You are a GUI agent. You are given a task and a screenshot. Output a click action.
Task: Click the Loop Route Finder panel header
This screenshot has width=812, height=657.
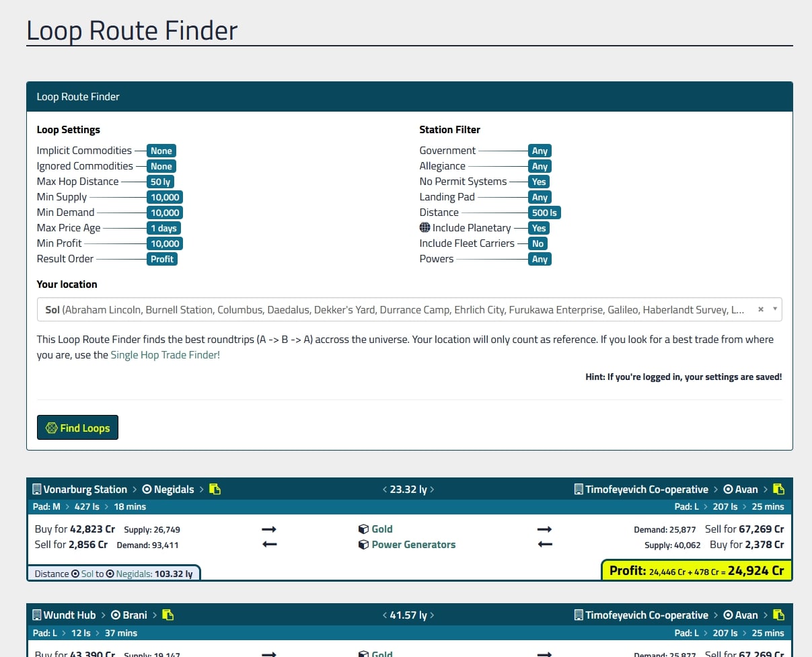[409, 97]
